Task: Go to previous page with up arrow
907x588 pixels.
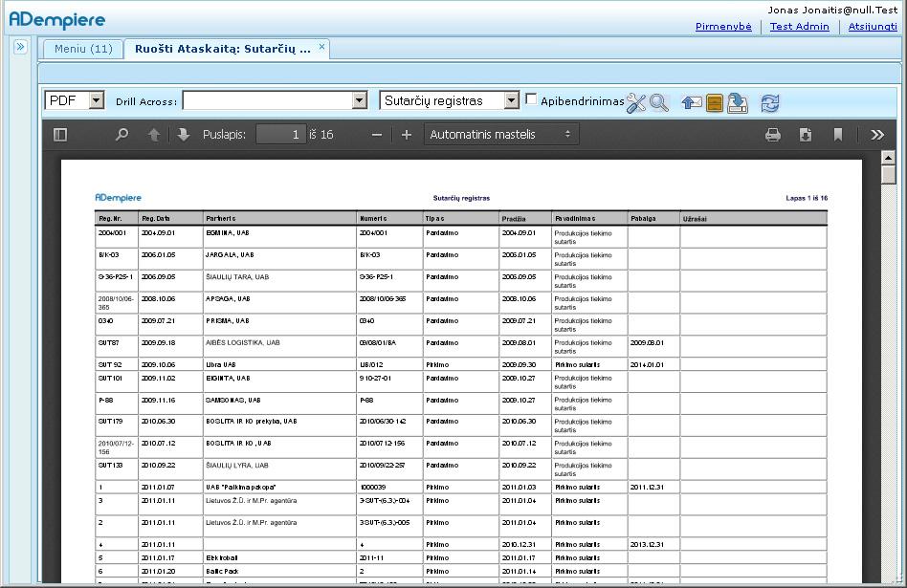Action: 154,135
